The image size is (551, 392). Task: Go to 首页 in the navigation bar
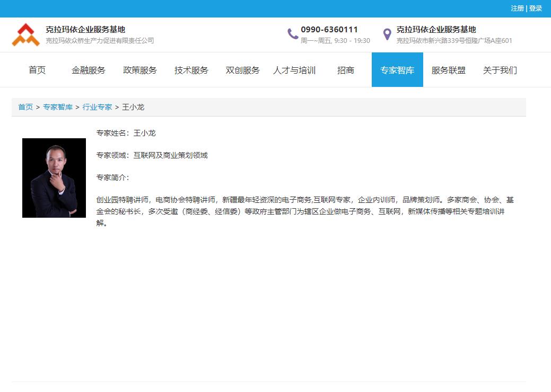[37, 70]
